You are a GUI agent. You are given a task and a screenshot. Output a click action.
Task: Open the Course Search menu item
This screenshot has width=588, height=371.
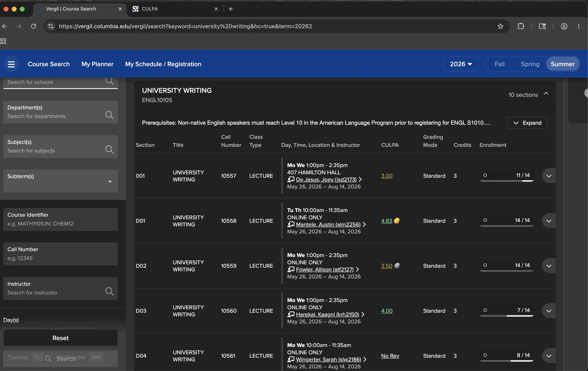[x=49, y=64]
